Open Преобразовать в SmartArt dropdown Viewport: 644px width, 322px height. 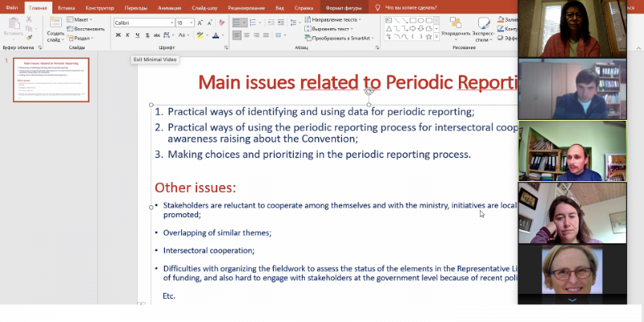(339, 38)
